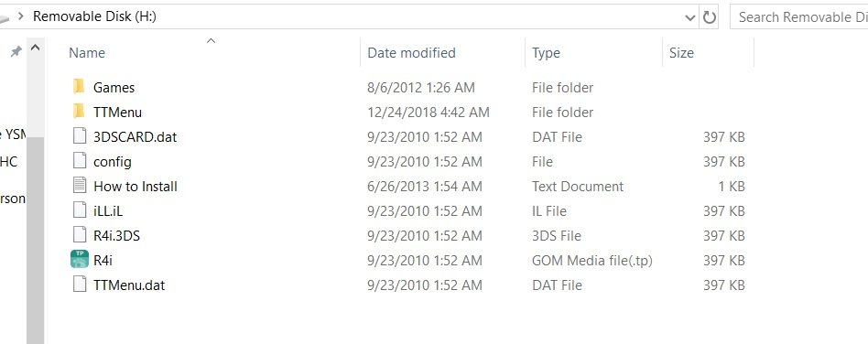This screenshot has width=868, height=344.
Task: Select the TTMenu.dat file name
Action: coord(129,285)
